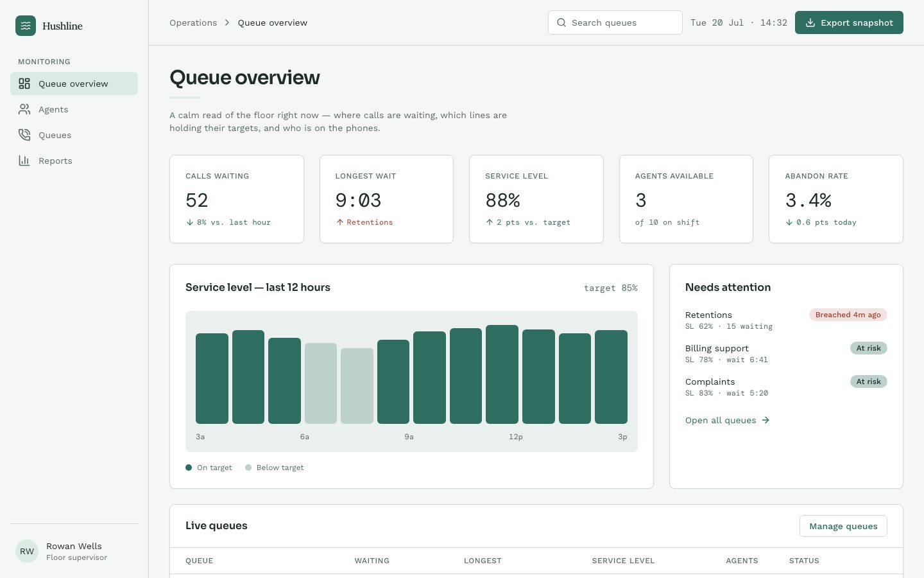The height and width of the screenshot is (578, 924).
Task: Select the below-target 6a bar
Action: (x=321, y=383)
